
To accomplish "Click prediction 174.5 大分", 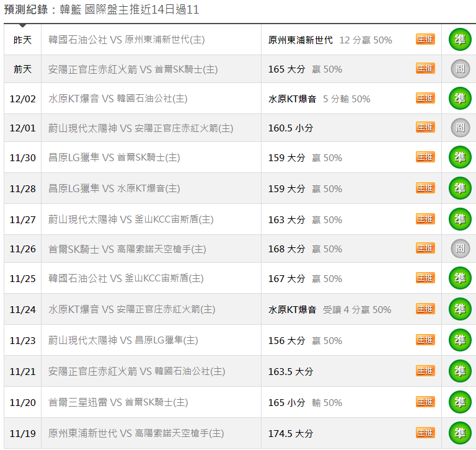I will [x=291, y=433].
